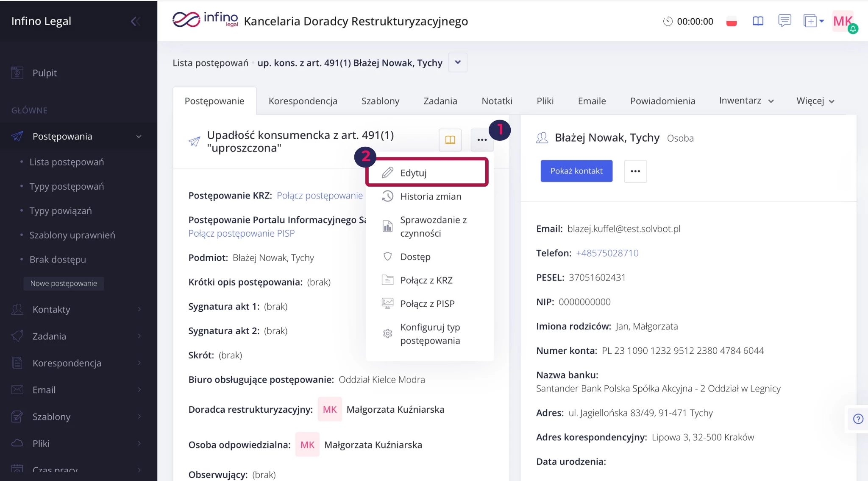Screen dimensions: 868x481
Task: Open three-dots menu next to Pokaż kontakt
Action: tap(635, 171)
